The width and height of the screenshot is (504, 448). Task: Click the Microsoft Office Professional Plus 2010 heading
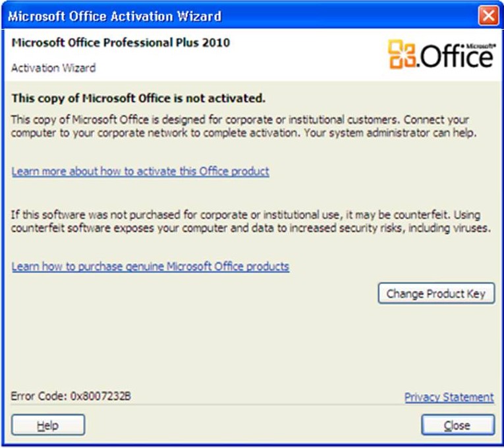click(121, 43)
